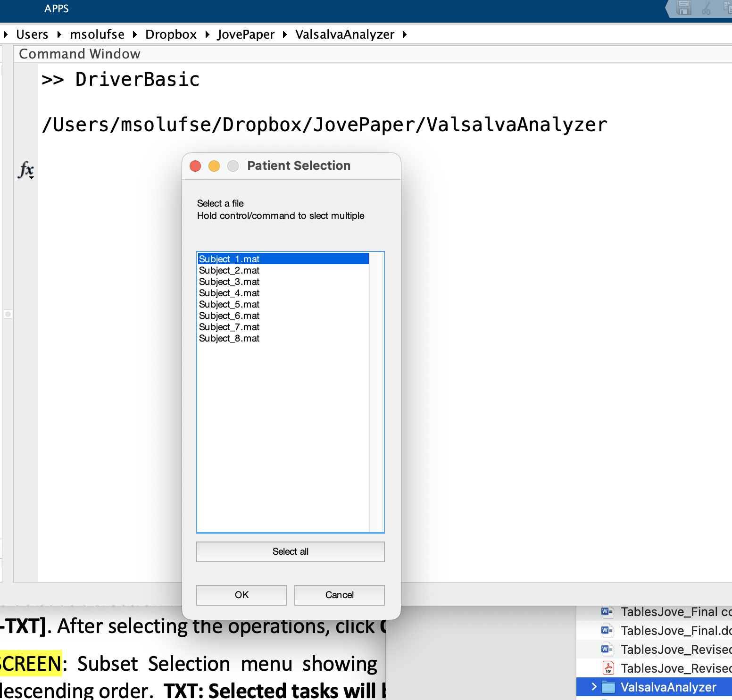Click the highlighted SCREEN word in document
This screenshot has width=732, height=700.
[x=31, y=664]
